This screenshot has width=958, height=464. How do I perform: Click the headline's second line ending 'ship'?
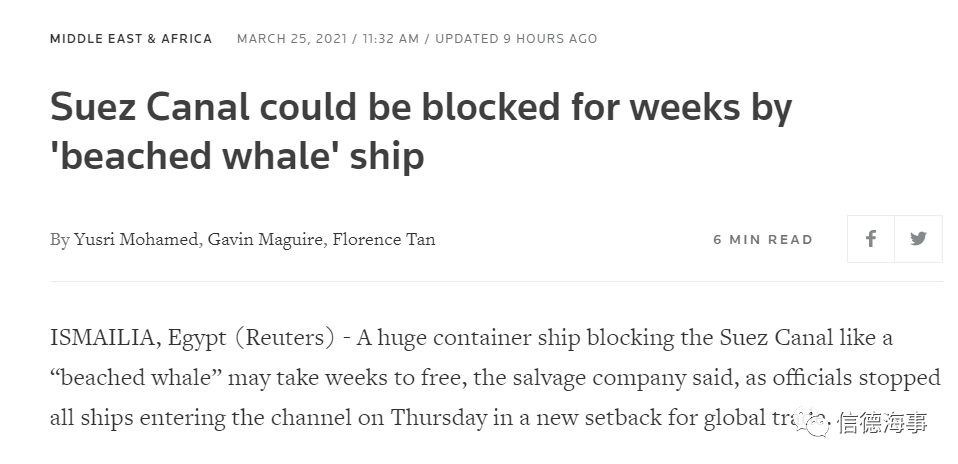237,156
